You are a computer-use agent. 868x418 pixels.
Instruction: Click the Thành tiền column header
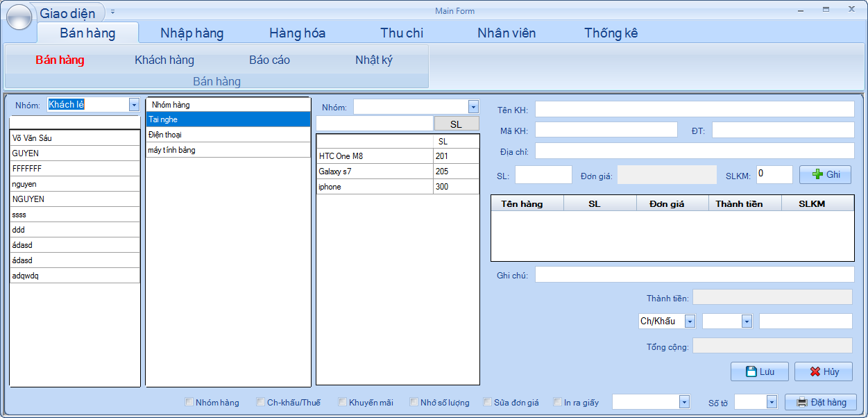coord(745,203)
